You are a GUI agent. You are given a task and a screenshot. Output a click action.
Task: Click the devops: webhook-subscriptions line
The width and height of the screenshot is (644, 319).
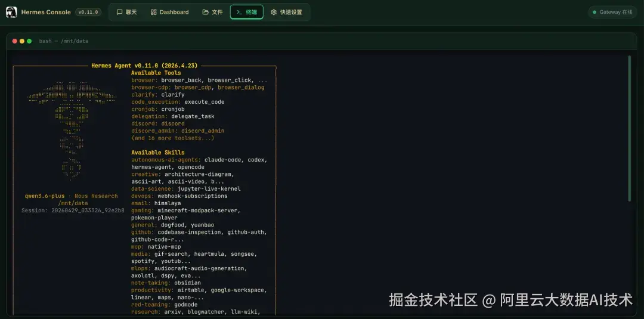(x=179, y=196)
